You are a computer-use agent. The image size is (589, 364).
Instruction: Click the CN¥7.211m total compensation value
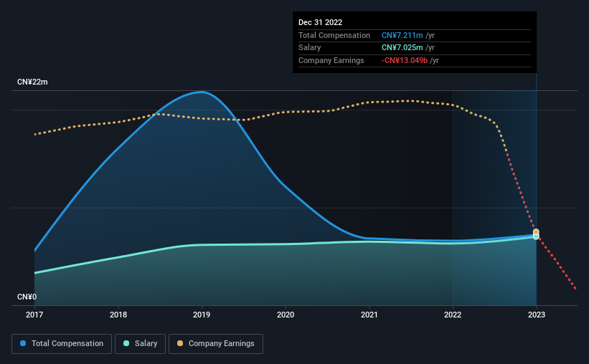(402, 35)
